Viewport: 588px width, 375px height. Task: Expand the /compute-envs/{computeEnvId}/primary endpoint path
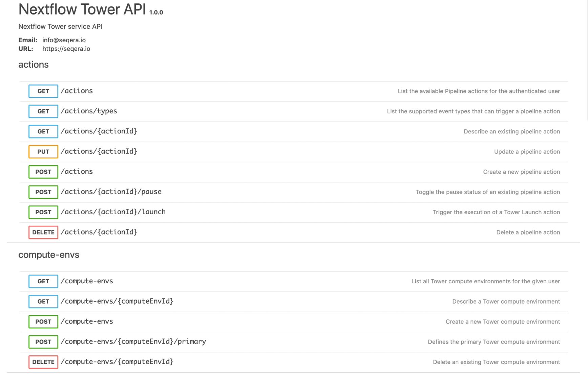(133, 341)
